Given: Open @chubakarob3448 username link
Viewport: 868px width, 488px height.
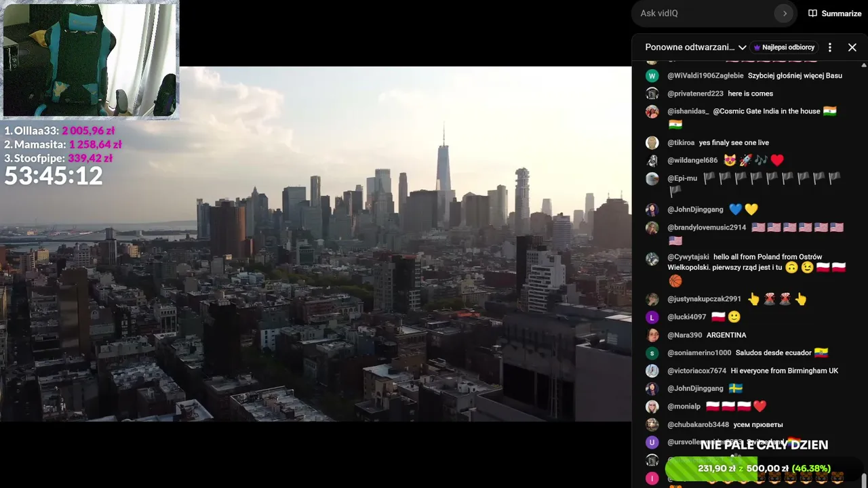Looking at the screenshot, I should click(698, 424).
